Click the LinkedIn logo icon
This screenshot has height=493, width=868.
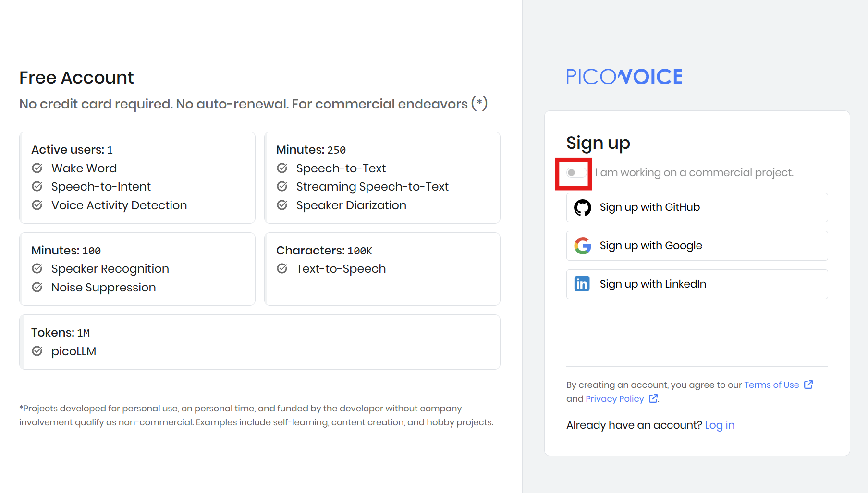pyautogui.click(x=582, y=284)
